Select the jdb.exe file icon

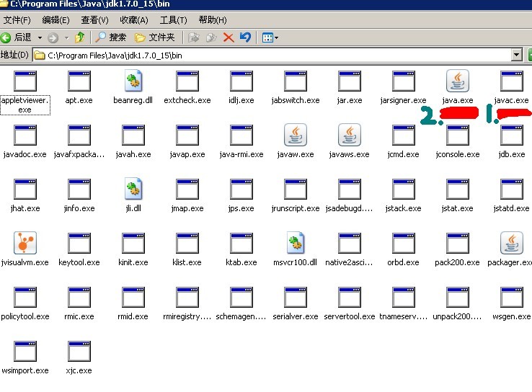tap(511, 135)
